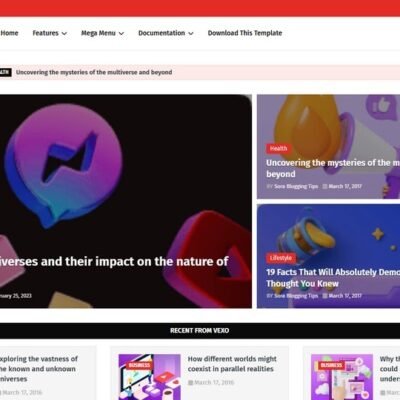Image resolution: width=400 pixels, height=400 pixels.
Task: Open the '19 Facts That Will Absolutely' post
Action: pos(333,278)
